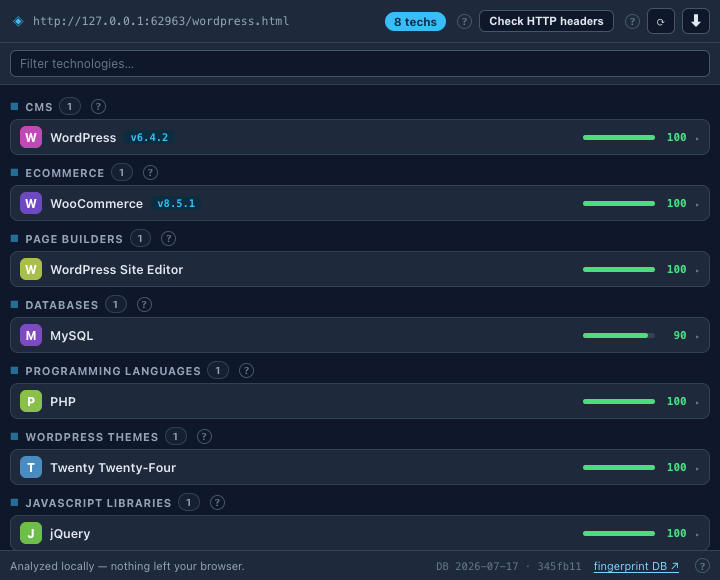The height and width of the screenshot is (580, 720).
Task: Click the Check HTTP headers button
Action: [x=546, y=21]
